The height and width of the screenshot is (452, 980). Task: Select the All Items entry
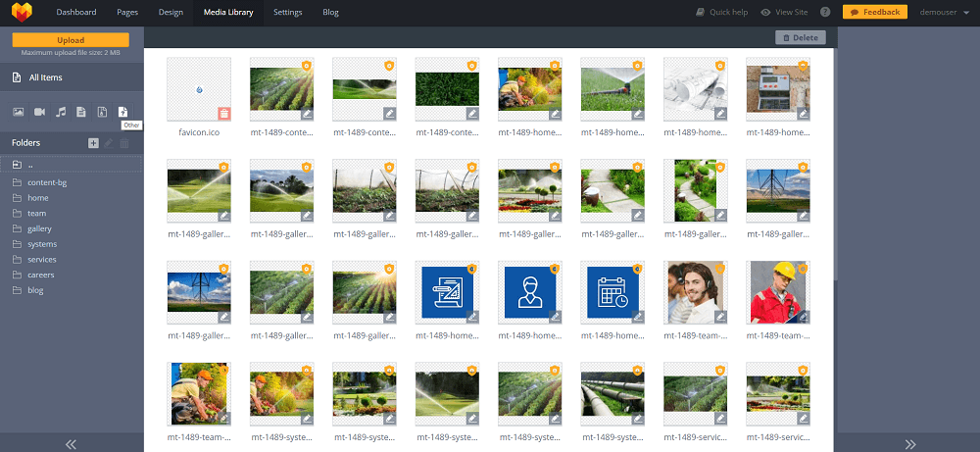(x=47, y=77)
